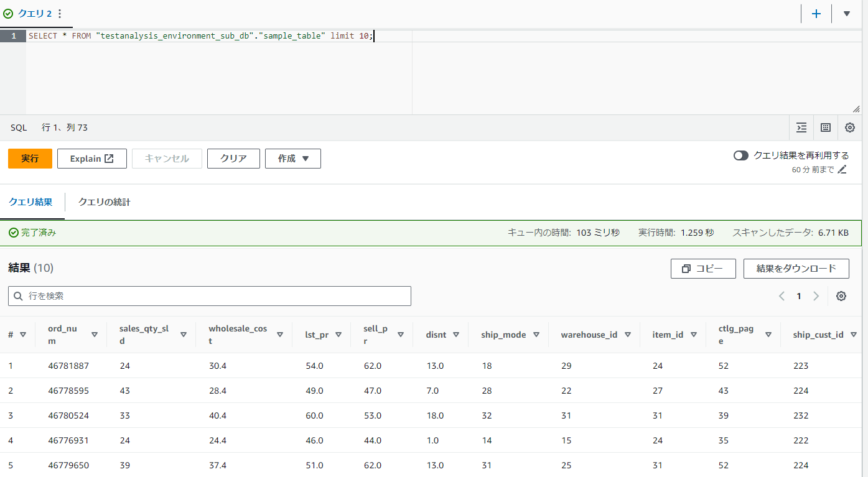Go to next results page arrow
Screen dimensions: 868x477
816,296
